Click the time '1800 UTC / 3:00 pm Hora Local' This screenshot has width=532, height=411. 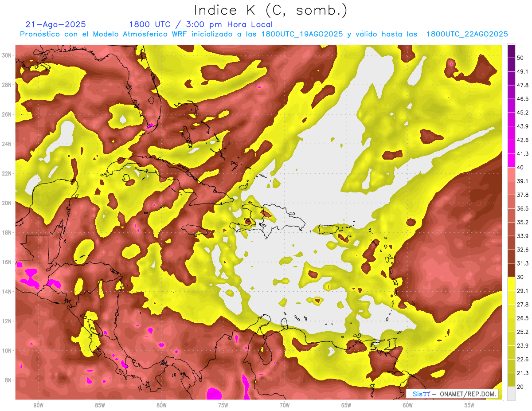pos(201,24)
